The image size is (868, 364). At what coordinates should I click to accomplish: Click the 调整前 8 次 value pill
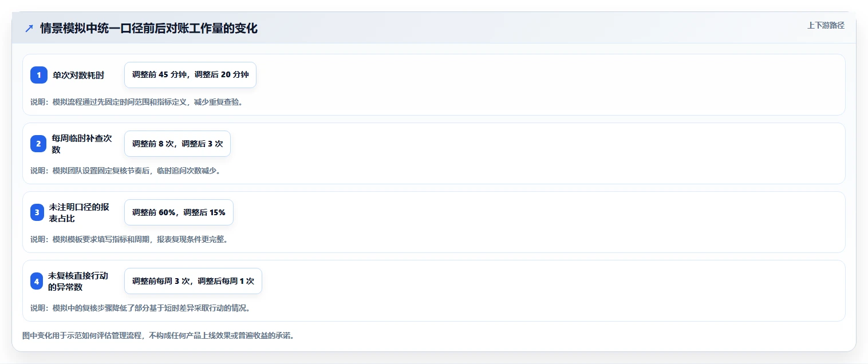point(177,144)
